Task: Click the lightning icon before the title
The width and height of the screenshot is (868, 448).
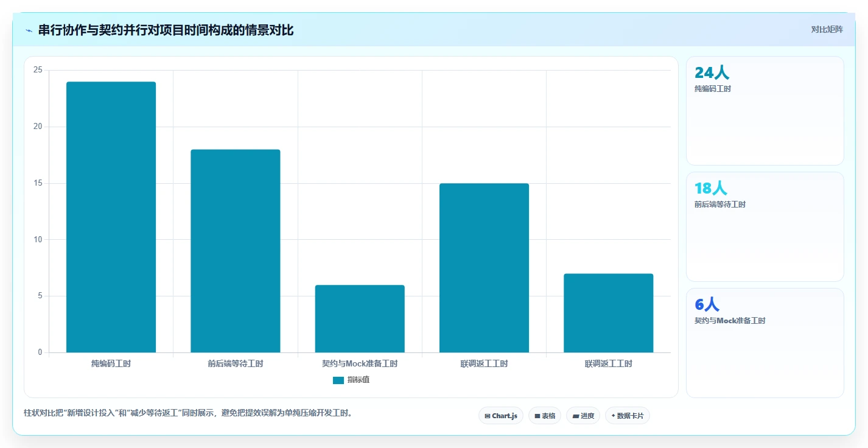Action: coord(29,30)
